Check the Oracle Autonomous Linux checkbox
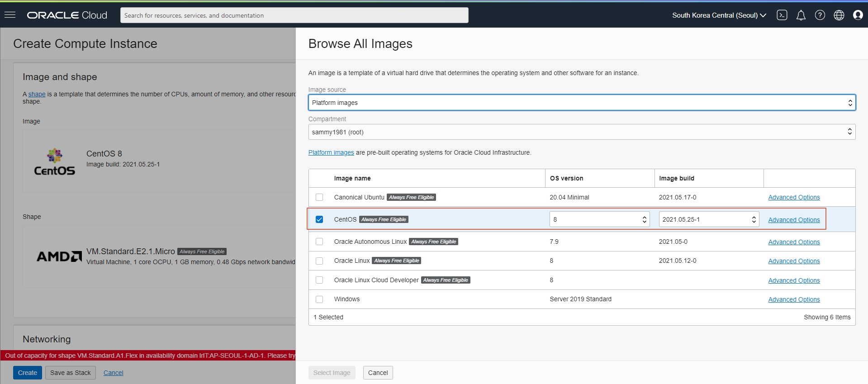The image size is (868, 384). coord(319,242)
